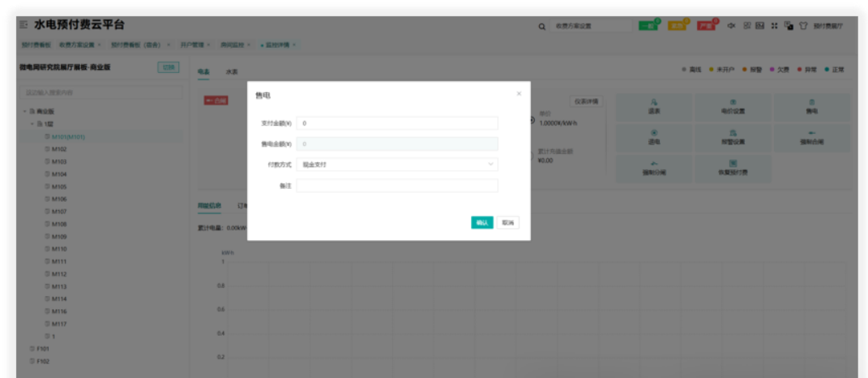This screenshot has height=378, width=868.
Task: Close the 售电 dialog with X
Action: [x=520, y=94]
